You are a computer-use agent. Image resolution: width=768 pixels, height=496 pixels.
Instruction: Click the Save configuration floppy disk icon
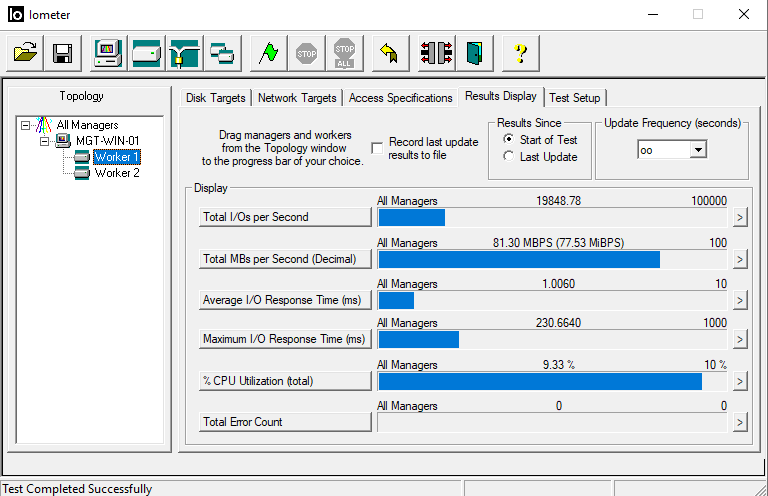click(x=62, y=53)
